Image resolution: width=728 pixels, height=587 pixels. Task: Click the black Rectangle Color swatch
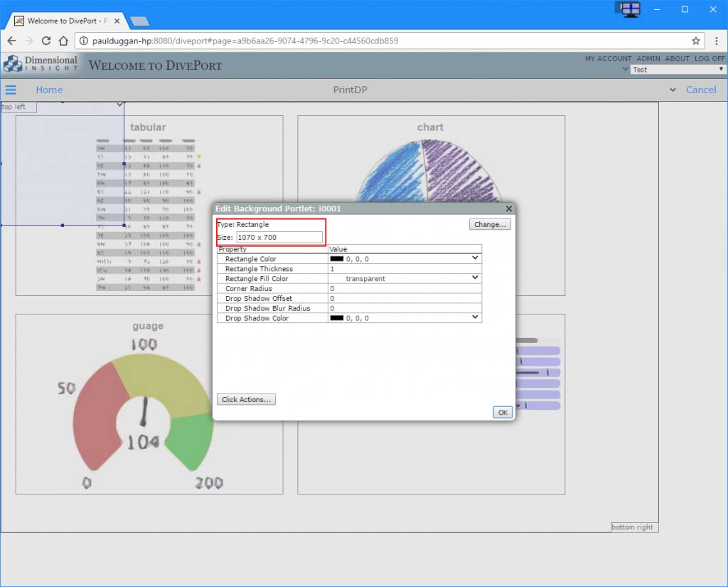[x=336, y=259]
